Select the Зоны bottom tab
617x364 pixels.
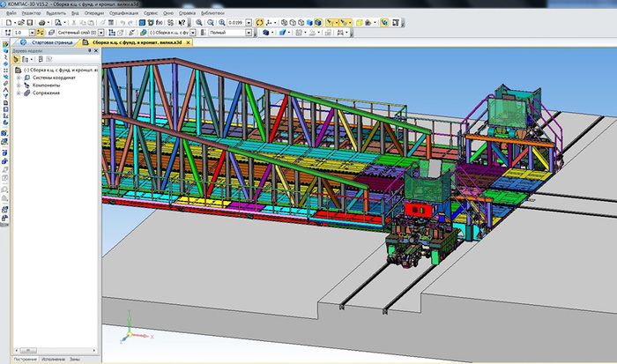76,360
